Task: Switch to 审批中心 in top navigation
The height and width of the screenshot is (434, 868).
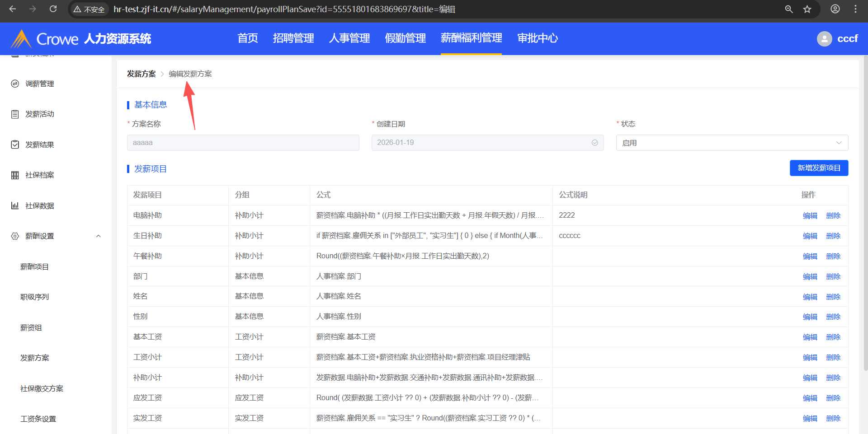Action: click(537, 38)
